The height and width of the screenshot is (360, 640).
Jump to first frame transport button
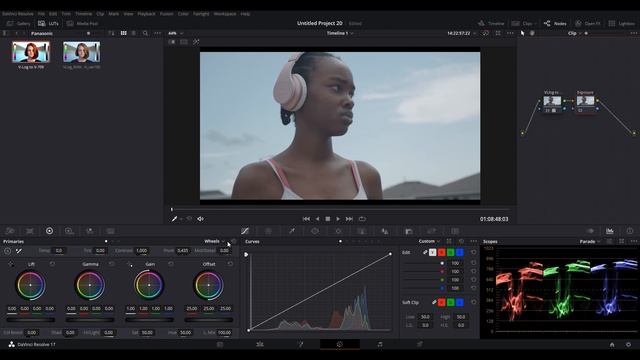[306, 219]
